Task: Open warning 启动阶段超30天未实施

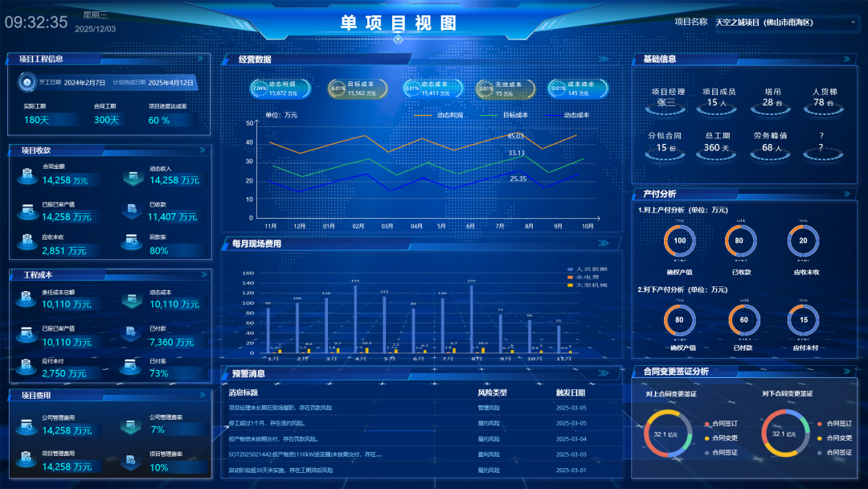Action: coord(422,470)
